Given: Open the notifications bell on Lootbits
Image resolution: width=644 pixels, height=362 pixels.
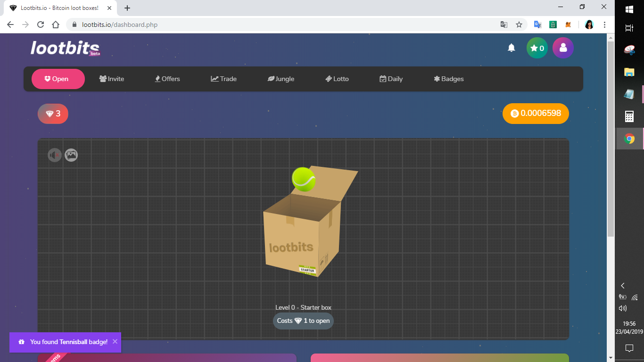Looking at the screenshot, I should coord(511,48).
